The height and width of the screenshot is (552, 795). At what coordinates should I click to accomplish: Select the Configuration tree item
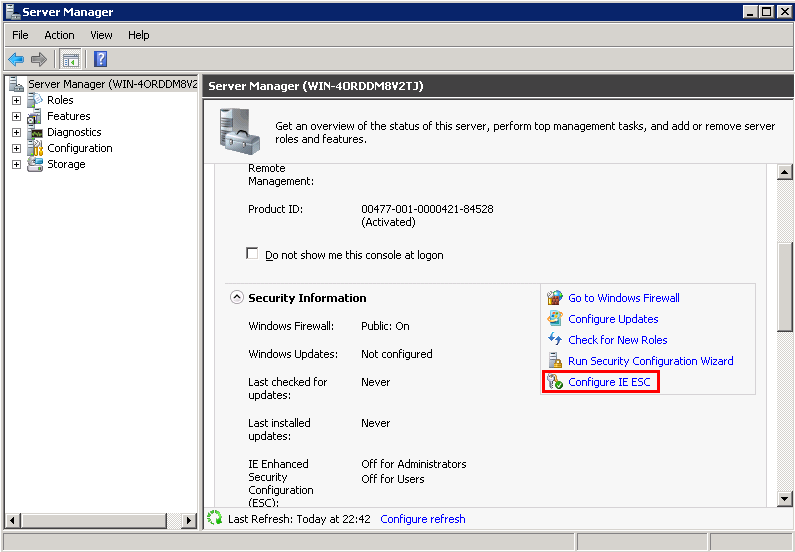tap(80, 149)
